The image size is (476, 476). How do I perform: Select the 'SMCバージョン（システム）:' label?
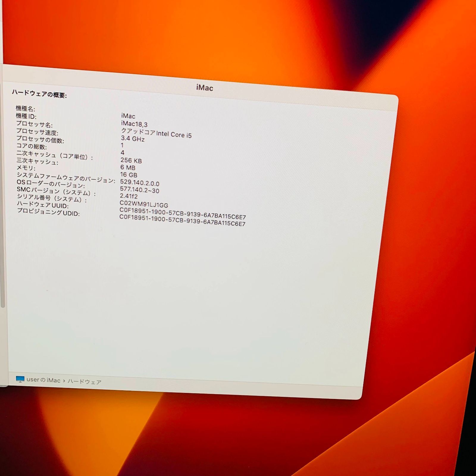tap(56, 192)
